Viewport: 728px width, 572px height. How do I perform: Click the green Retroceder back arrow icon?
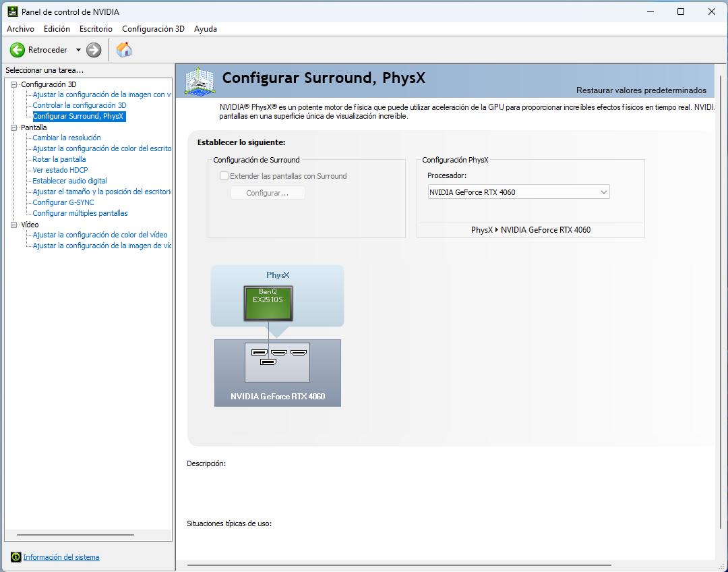(17, 50)
